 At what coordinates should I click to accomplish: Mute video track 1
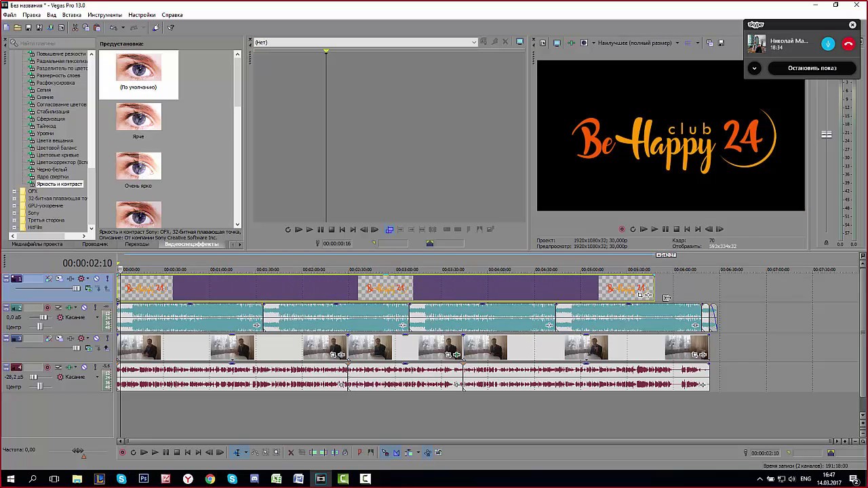96,279
